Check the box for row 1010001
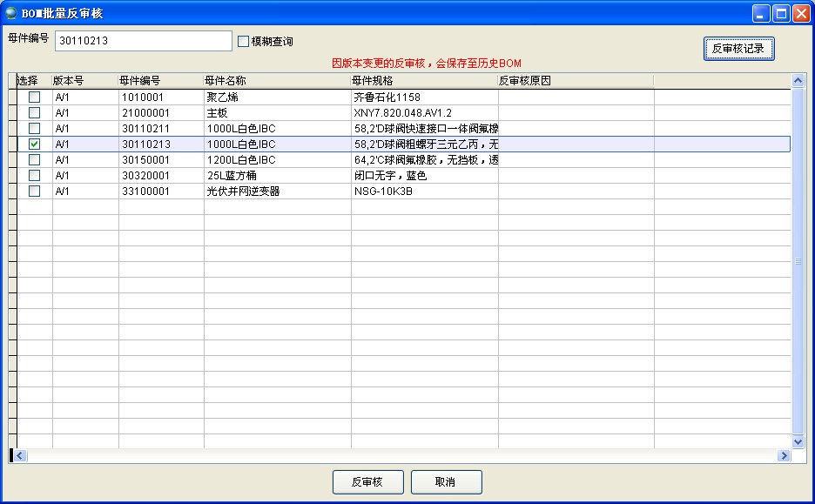 (35, 97)
